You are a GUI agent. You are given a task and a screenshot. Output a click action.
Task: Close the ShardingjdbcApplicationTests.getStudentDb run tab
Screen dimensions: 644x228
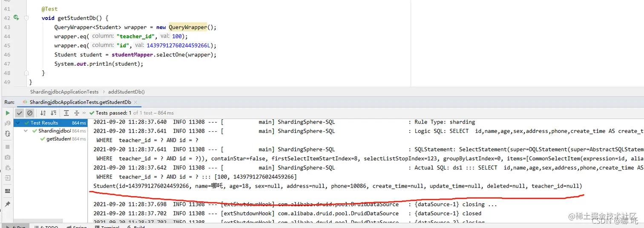[136, 102]
